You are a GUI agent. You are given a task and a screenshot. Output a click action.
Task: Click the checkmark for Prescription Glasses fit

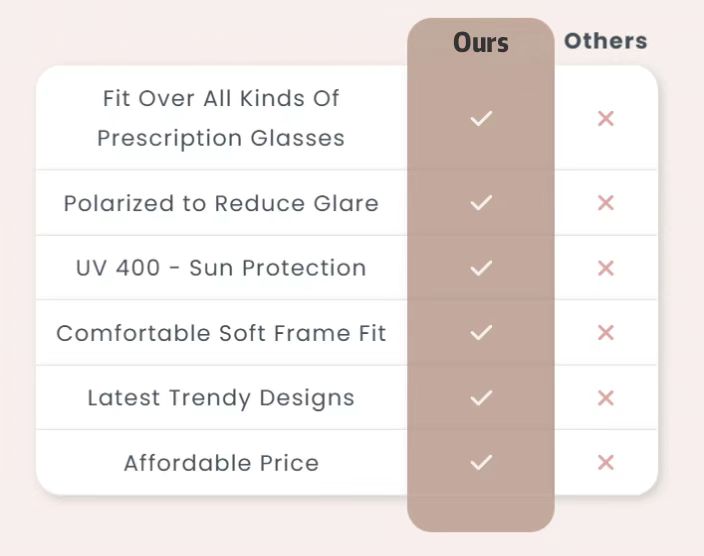pos(481,119)
